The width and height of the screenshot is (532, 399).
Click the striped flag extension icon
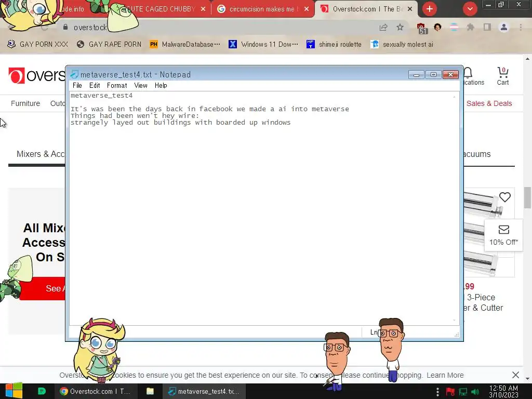pyautogui.click(x=454, y=28)
